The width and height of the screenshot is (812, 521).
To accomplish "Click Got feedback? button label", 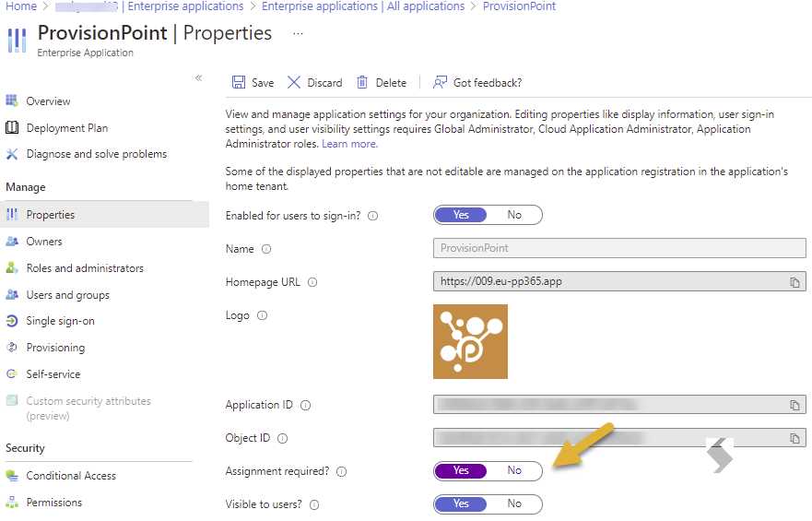I will (488, 83).
